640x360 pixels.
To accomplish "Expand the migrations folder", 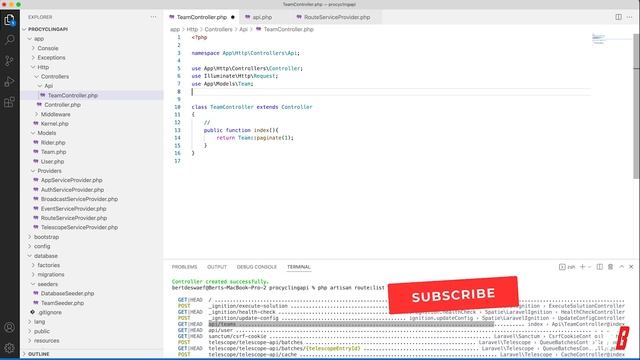I will (51, 274).
